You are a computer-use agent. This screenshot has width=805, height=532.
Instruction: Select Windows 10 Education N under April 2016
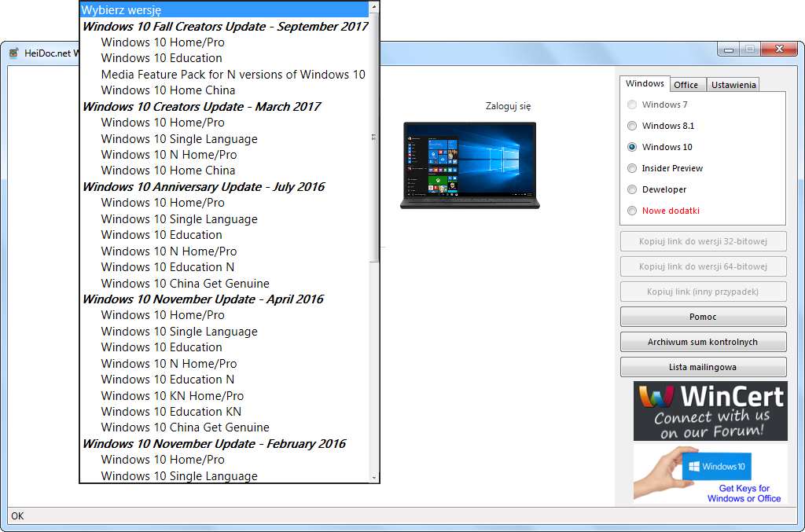224,380
